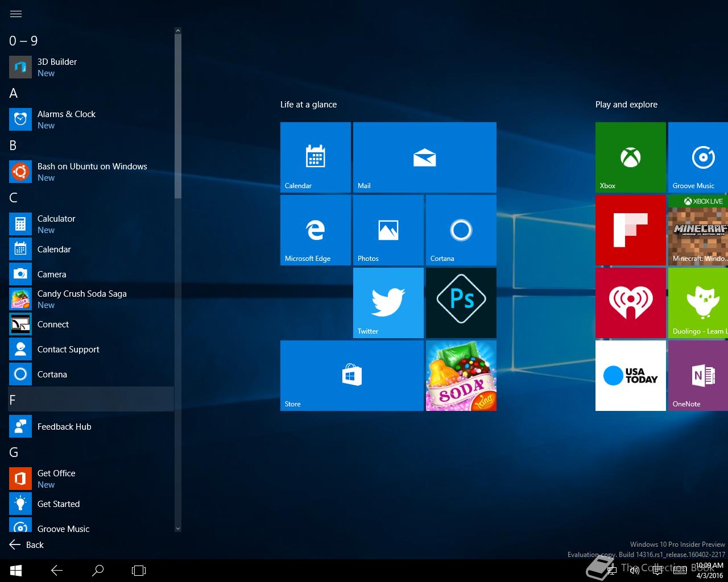The height and width of the screenshot is (582, 728).
Task: Open Calendar in the app list
Action: click(x=91, y=249)
